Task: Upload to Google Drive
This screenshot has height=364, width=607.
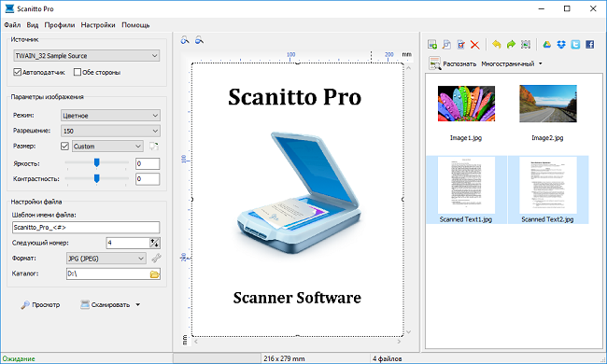Action: [547, 45]
